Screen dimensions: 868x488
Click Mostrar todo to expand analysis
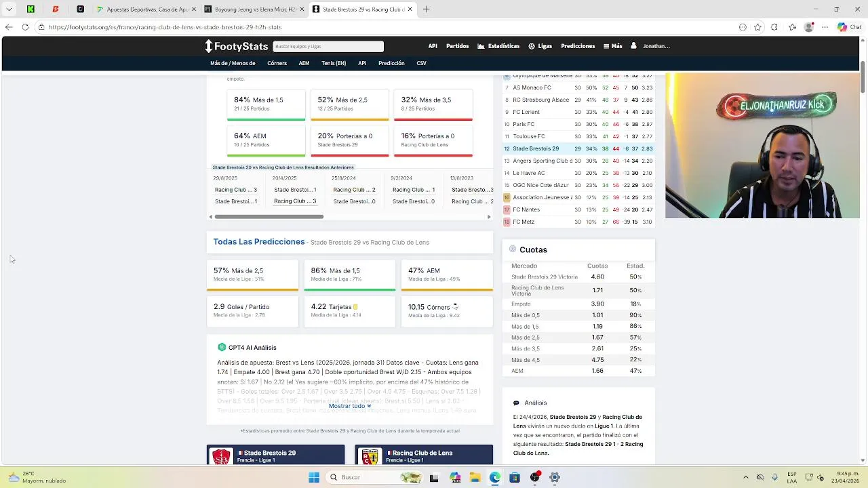pyautogui.click(x=350, y=406)
